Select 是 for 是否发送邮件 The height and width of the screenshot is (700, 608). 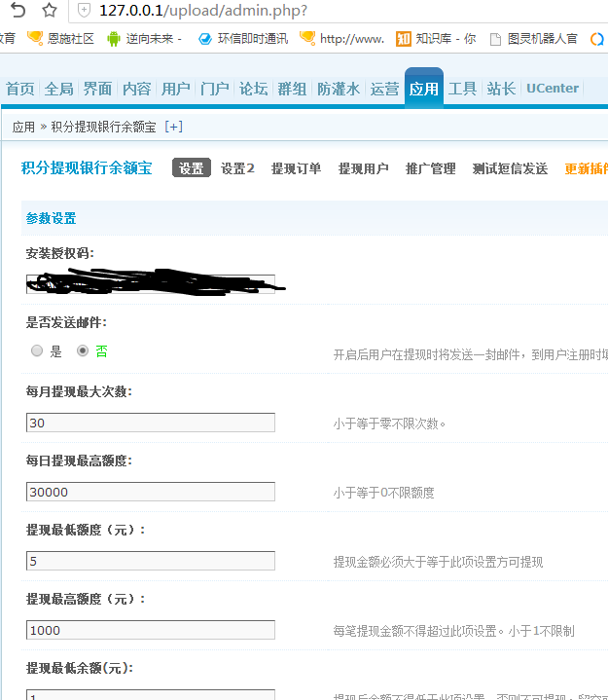click(37, 350)
